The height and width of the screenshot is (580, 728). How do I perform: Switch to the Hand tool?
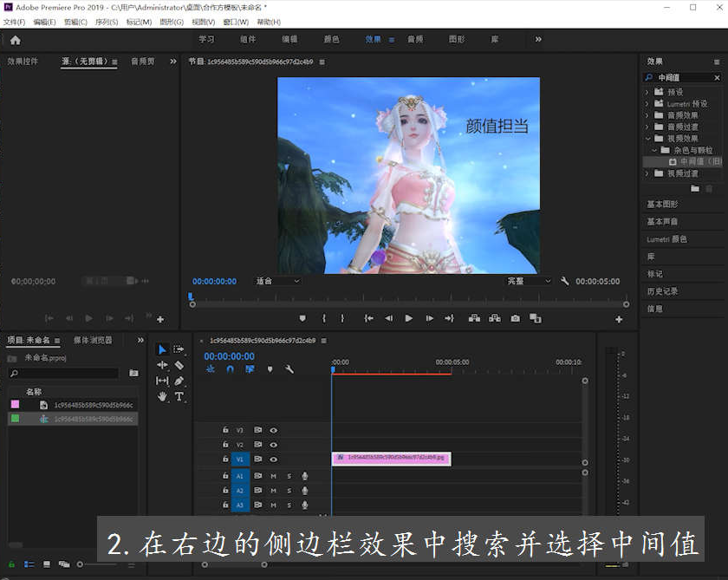click(162, 396)
